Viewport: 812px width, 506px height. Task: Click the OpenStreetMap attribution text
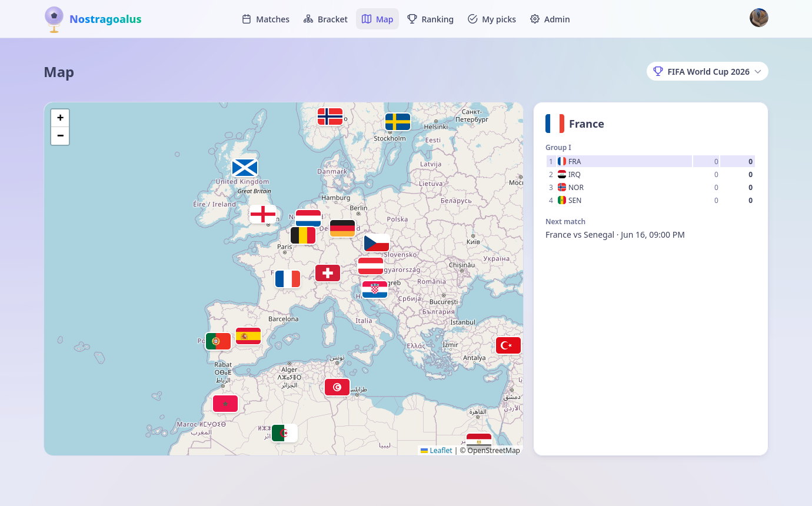tap(490, 450)
